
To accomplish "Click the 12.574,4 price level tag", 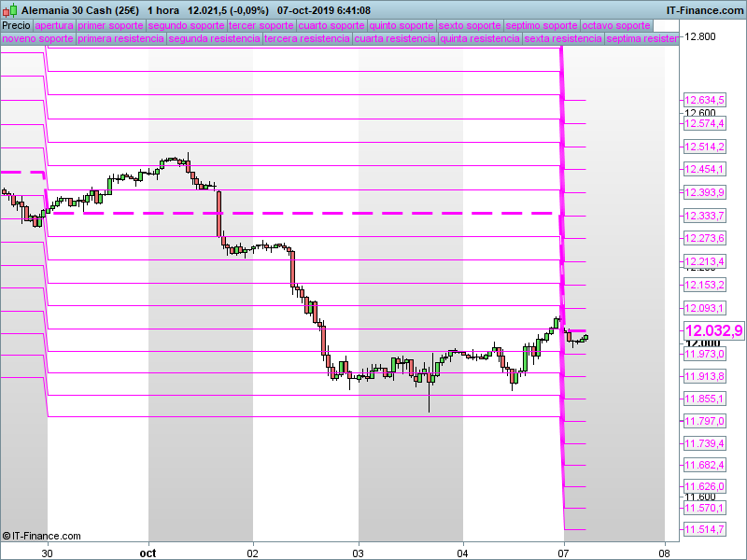I will (x=705, y=123).
